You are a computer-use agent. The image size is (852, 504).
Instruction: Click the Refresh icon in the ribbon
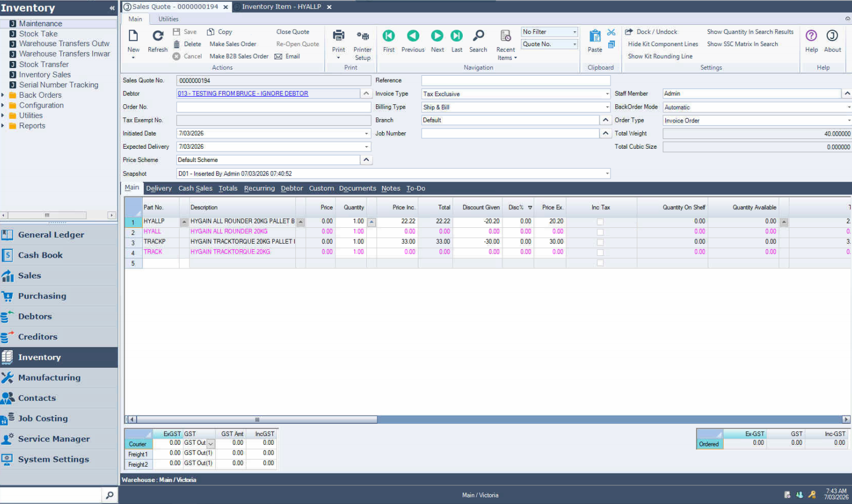(158, 36)
